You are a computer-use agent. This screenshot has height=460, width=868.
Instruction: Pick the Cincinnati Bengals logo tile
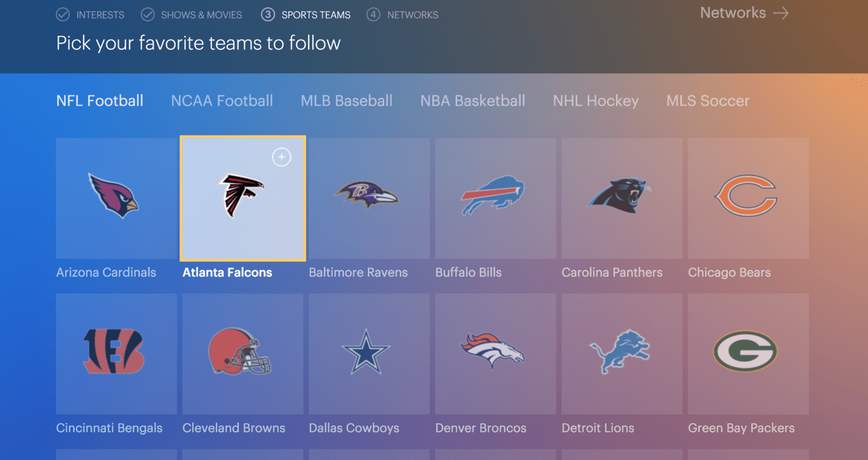tap(116, 354)
